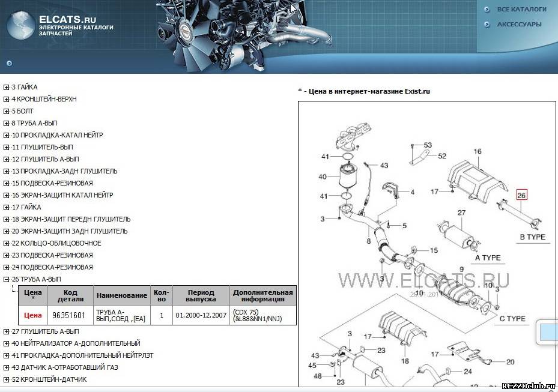Viewport: 558px width, 392px height.
Task: Click callout 53 above the bracket
Action: point(428,145)
